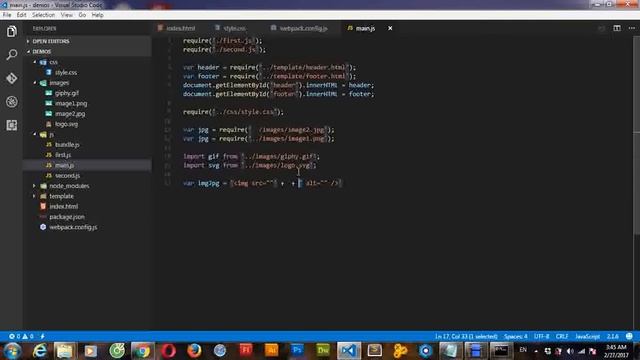Screen dimensions: 640x360
Task: Change indentation via Spaces: 4
Action: pos(516,336)
